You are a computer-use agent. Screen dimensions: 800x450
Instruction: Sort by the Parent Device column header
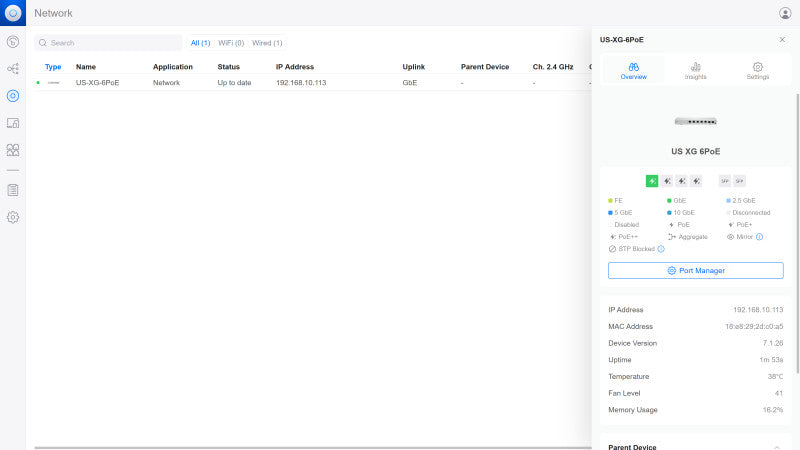click(485, 67)
